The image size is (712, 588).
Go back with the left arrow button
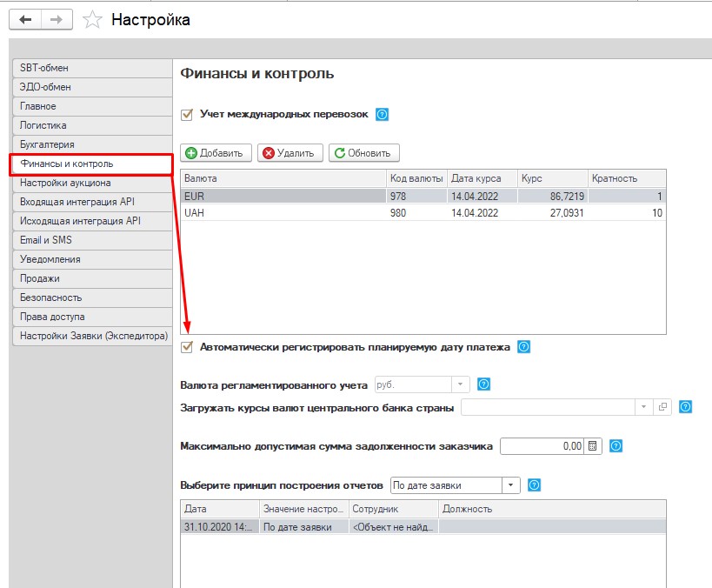pos(25,20)
